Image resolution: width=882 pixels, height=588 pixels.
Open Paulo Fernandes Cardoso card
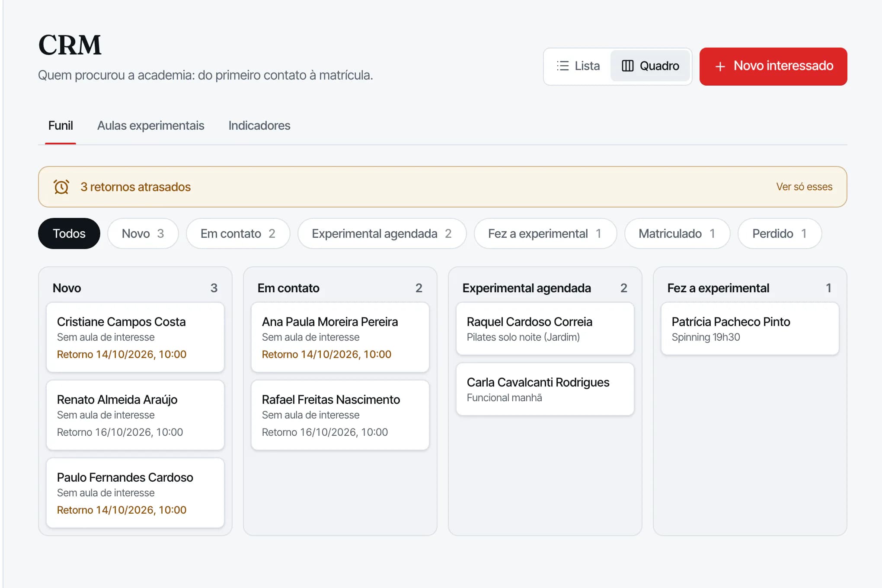pyautogui.click(x=135, y=493)
